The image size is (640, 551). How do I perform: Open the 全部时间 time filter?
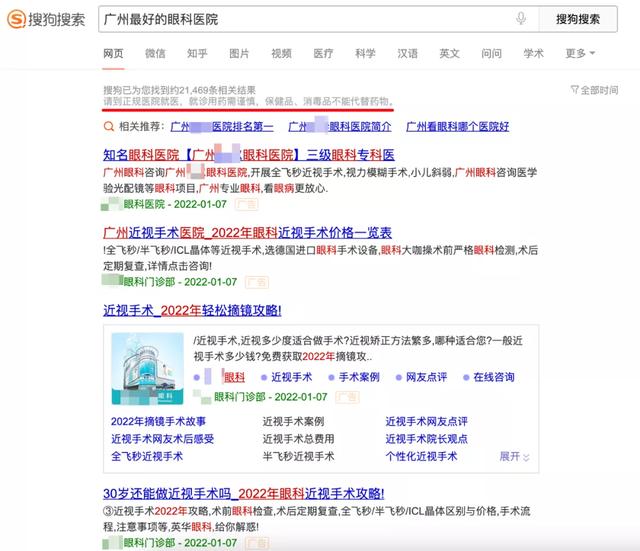coord(594,90)
